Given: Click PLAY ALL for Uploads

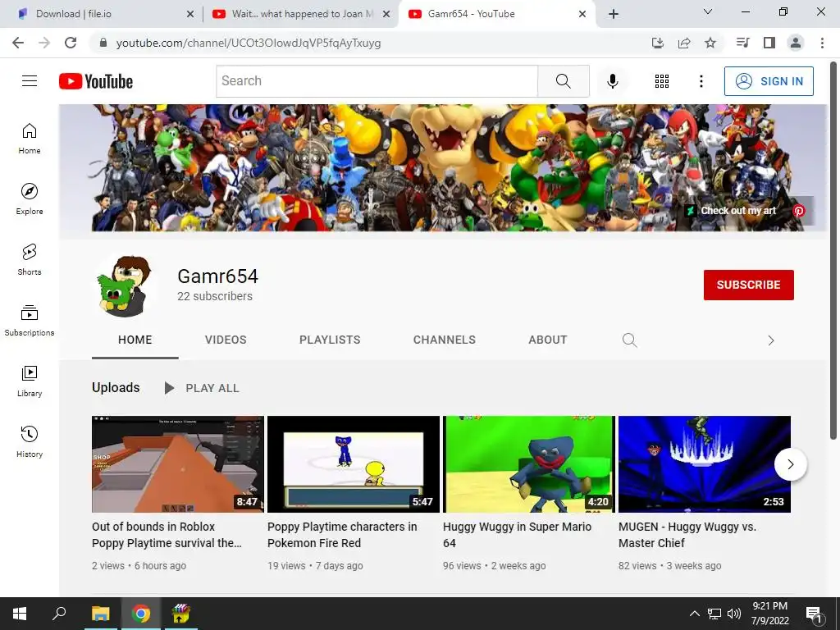Looking at the screenshot, I should coord(202,388).
